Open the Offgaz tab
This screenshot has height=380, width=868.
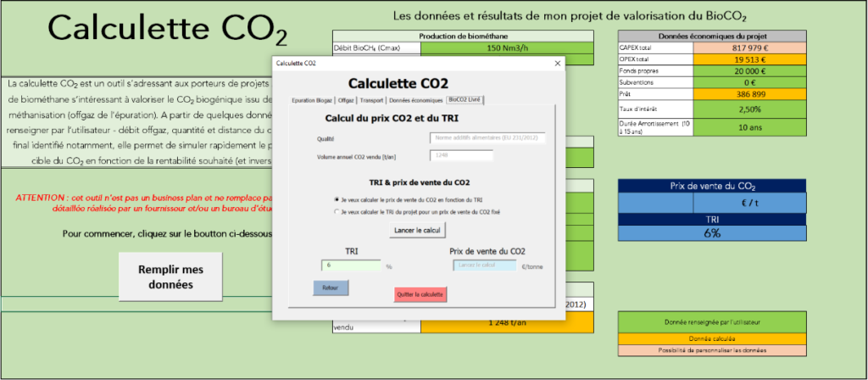[346, 100]
